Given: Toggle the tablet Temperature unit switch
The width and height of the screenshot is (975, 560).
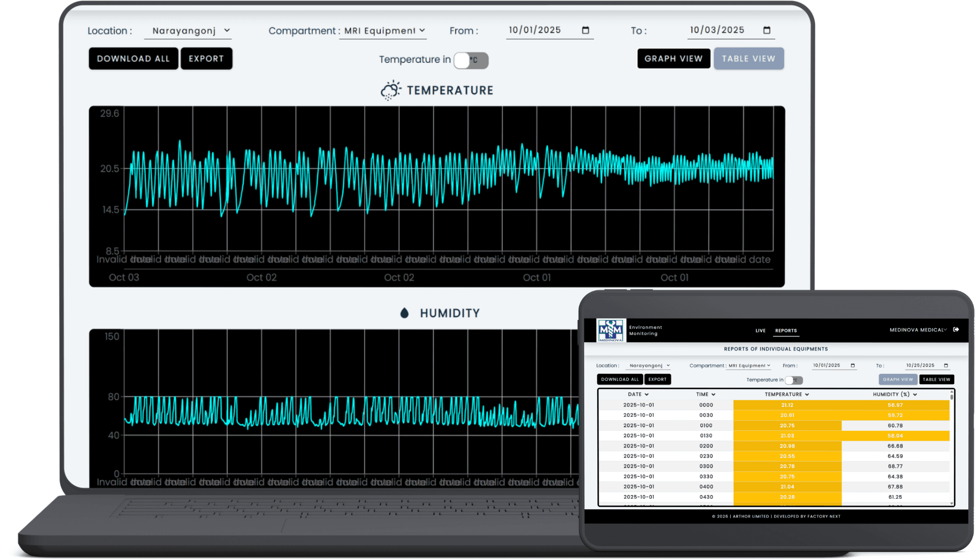Looking at the screenshot, I should click(x=794, y=380).
